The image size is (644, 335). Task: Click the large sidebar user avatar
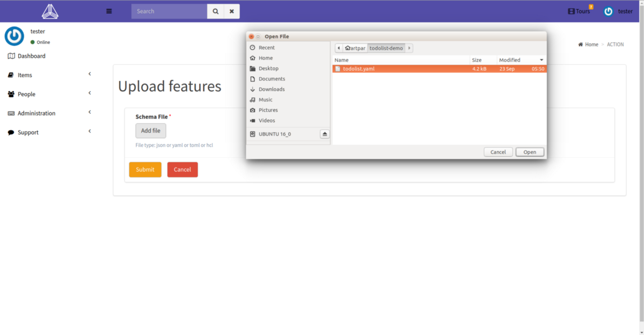tap(14, 36)
